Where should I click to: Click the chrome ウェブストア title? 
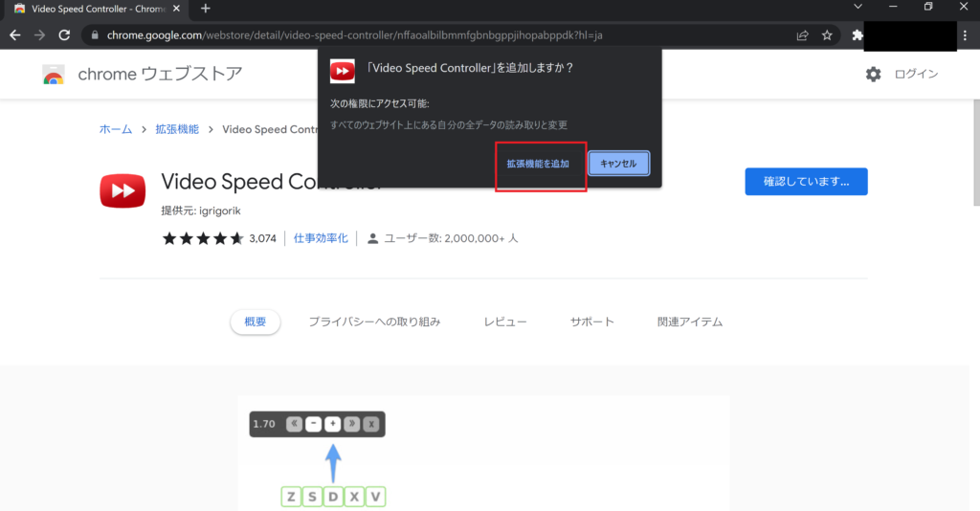160,75
